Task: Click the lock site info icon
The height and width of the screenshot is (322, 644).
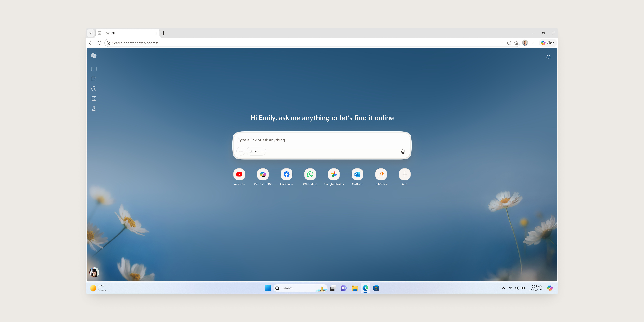Action: (108, 43)
